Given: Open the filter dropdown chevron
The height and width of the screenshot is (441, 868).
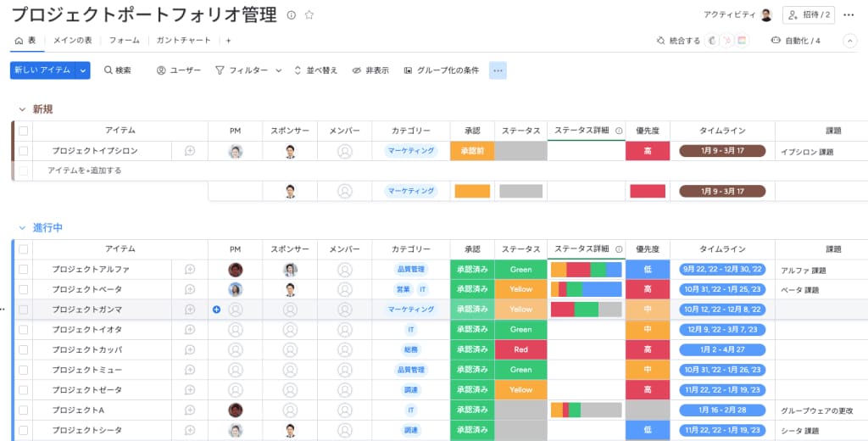Looking at the screenshot, I should click(278, 70).
